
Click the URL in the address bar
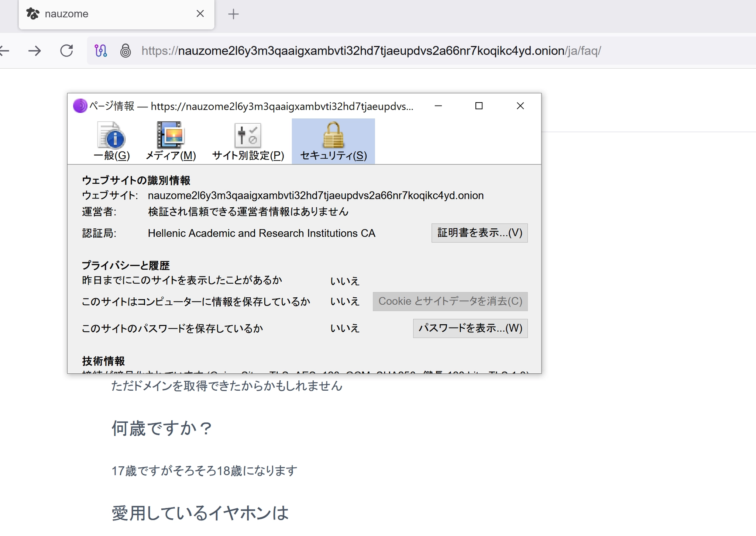pos(371,51)
